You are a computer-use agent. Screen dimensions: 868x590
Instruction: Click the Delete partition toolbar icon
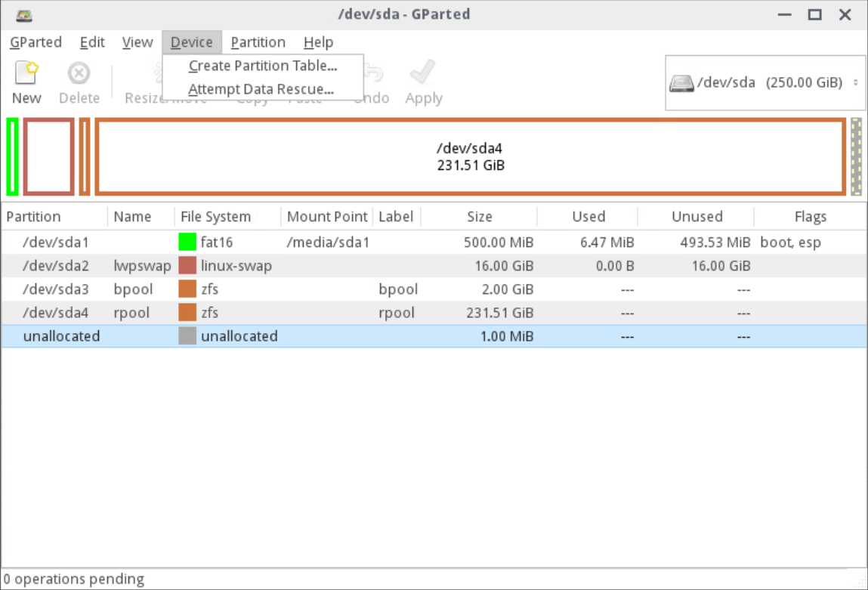[79, 75]
